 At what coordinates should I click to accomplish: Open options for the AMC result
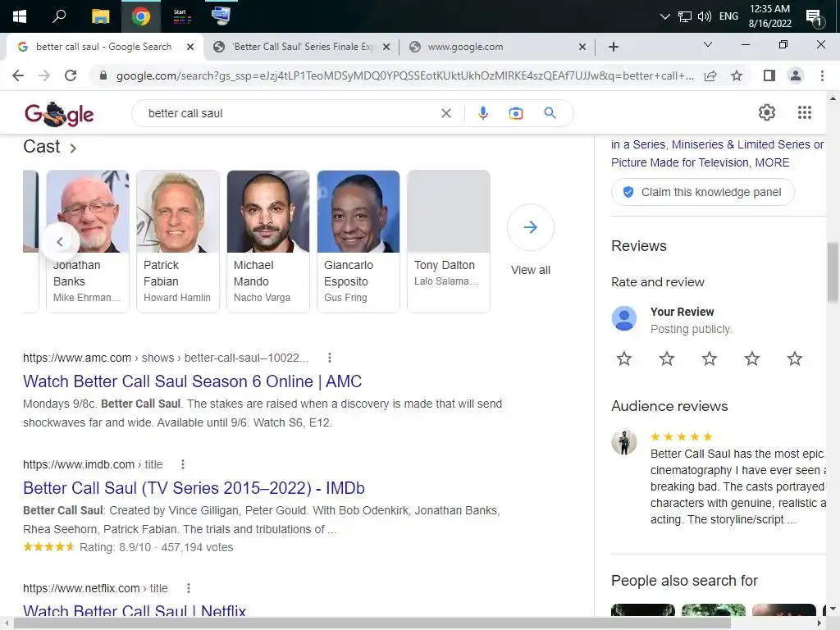(330, 358)
